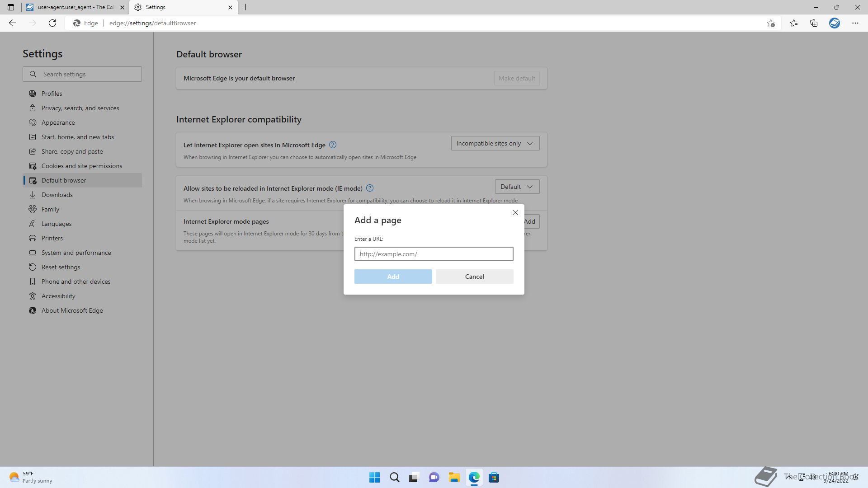Viewport: 868px width, 488px height.
Task: Open About Microsoft Edge
Action: pos(82,310)
